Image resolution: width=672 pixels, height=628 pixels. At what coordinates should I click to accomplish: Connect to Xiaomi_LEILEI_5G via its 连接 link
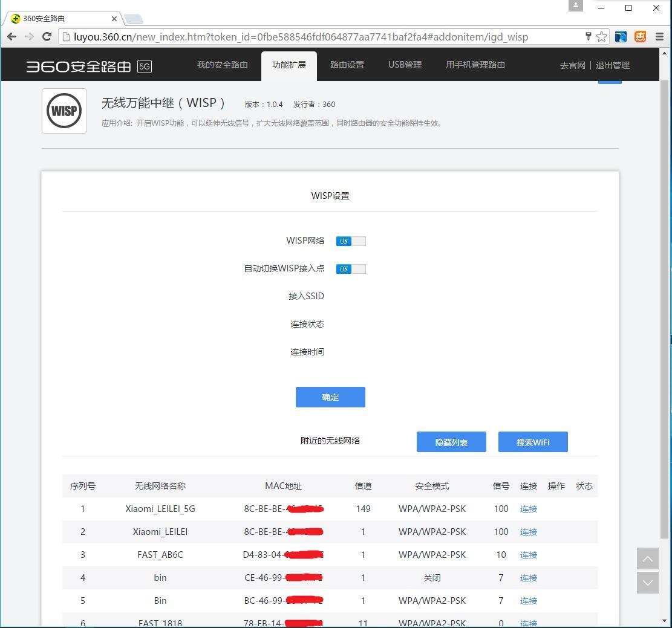(x=528, y=509)
